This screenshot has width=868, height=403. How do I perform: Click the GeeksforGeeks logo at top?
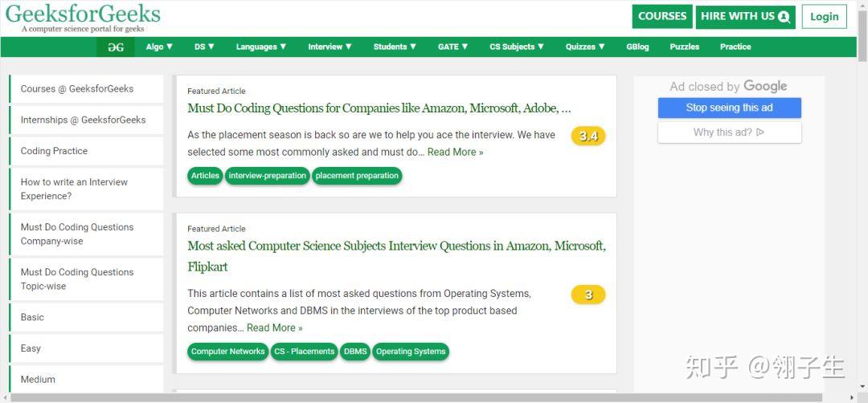coord(83,18)
